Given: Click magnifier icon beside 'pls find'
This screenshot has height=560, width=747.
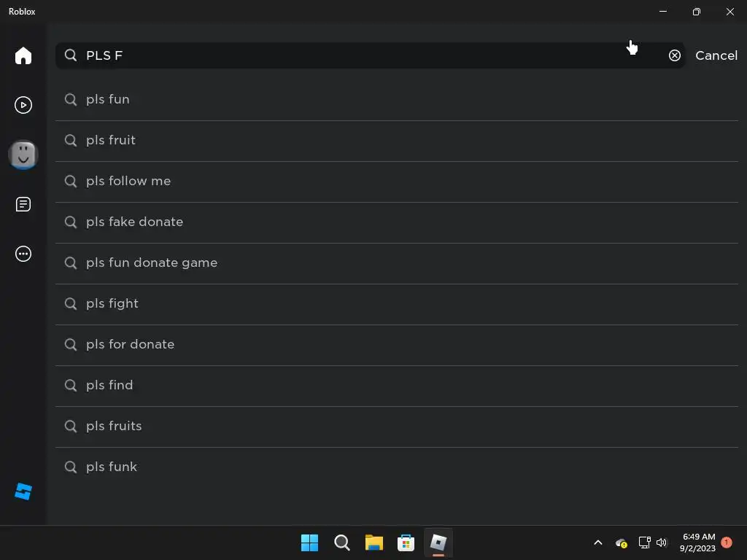Looking at the screenshot, I should coord(71,385).
